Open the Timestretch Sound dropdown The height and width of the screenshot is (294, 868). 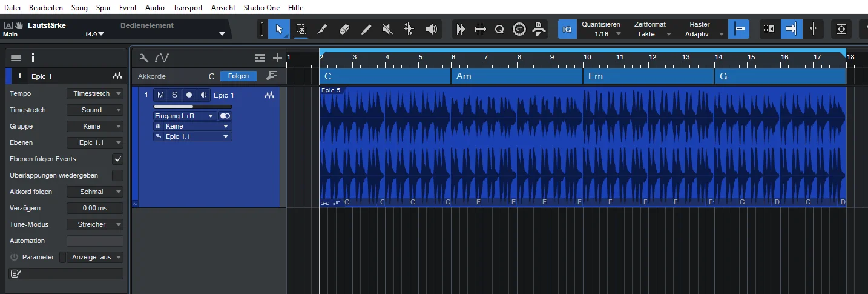[x=94, y=110]
